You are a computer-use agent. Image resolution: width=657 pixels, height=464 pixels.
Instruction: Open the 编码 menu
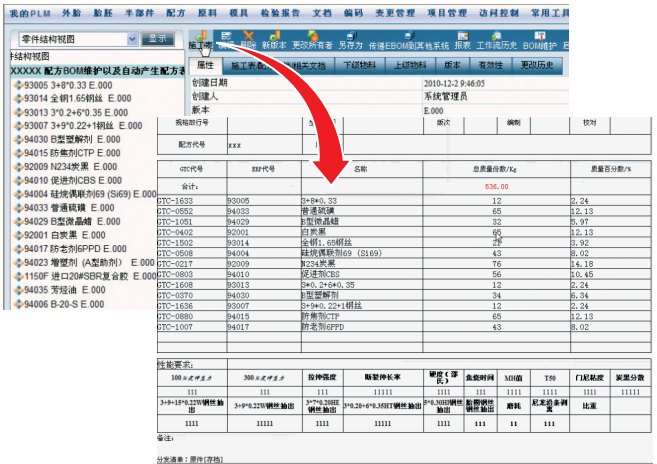(x=354, y=13)
